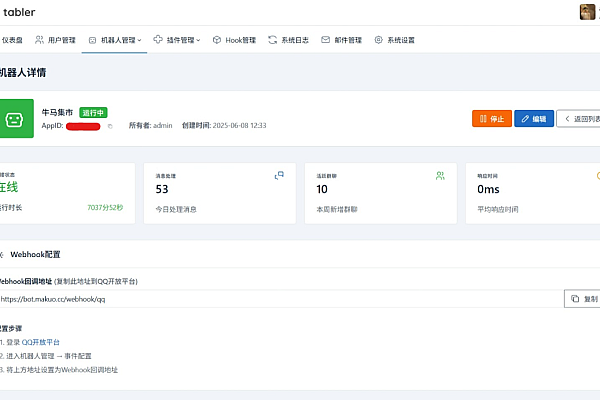Image resolution: width=600 pixels, height=400 pixels.
Task: Click the cube icon beside Hook管理
Action: [217, 40]
